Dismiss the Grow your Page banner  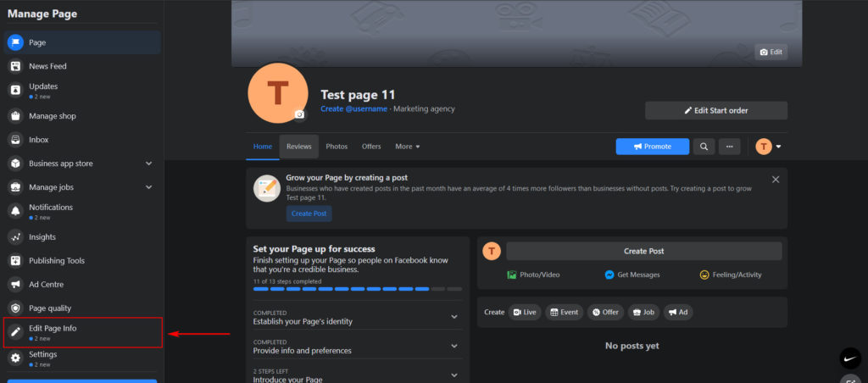(776, 180)
